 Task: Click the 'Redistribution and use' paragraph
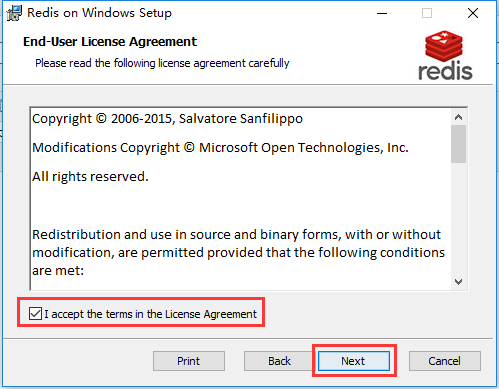coord(238,253)
